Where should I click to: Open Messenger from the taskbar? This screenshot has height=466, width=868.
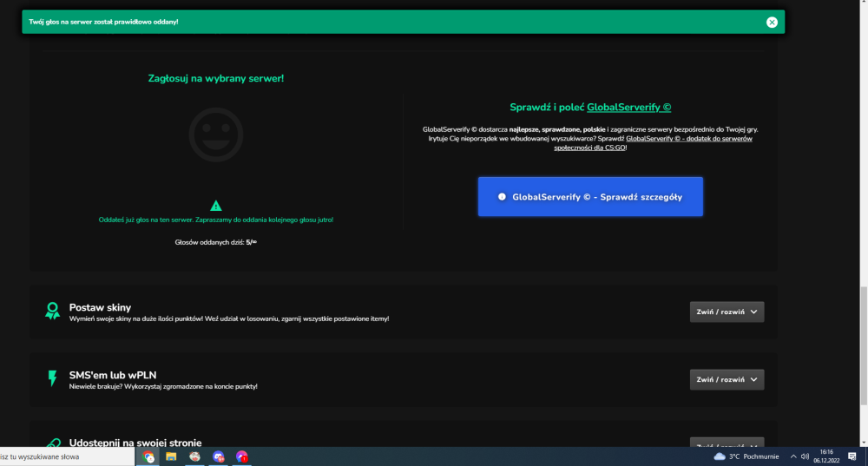tap(242, 456)
